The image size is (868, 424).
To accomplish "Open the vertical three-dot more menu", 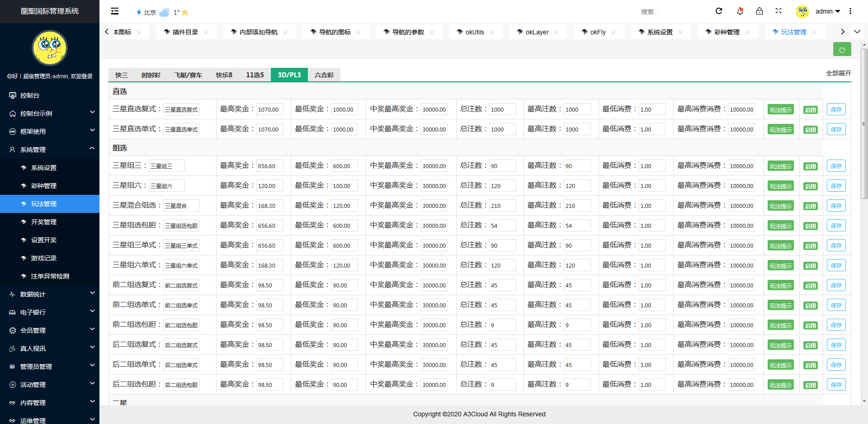I will click(x=850, y=11).
